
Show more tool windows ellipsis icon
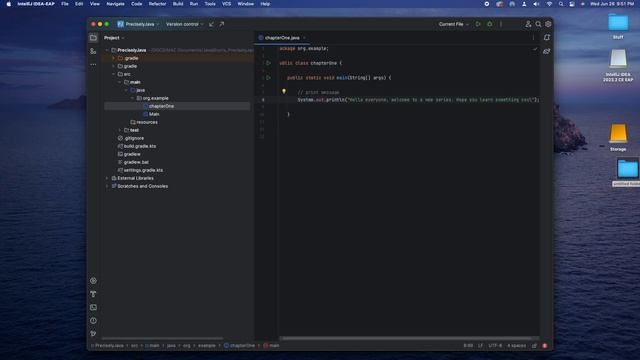pyautogui.click(x=93, y=64)
